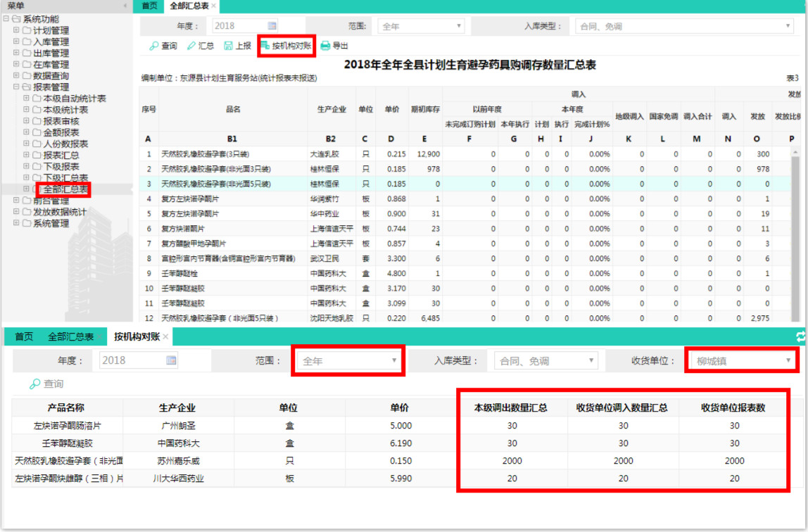Click the 入库管理 folder icon

pyautogui.click(x=27, y=42)
